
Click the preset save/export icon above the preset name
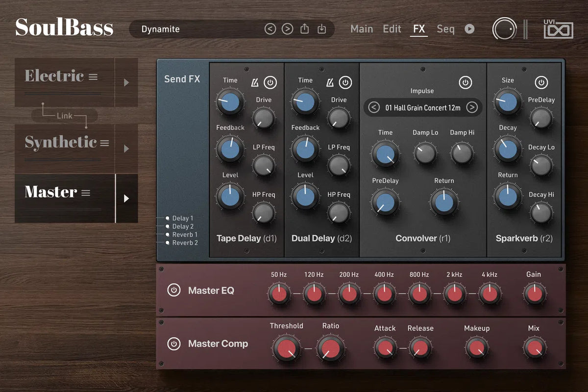(304, 29)
